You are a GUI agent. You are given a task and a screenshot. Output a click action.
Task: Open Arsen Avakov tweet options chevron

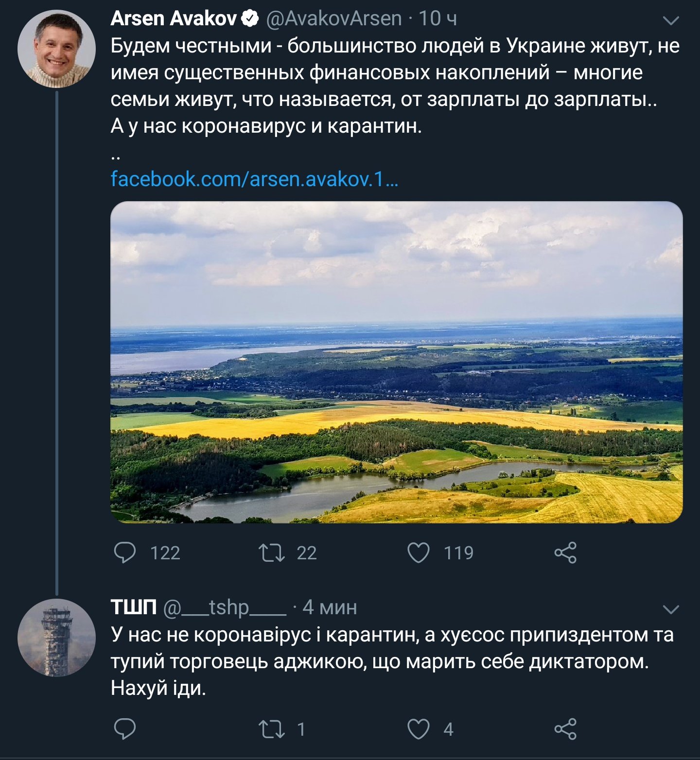pos(671,20)
